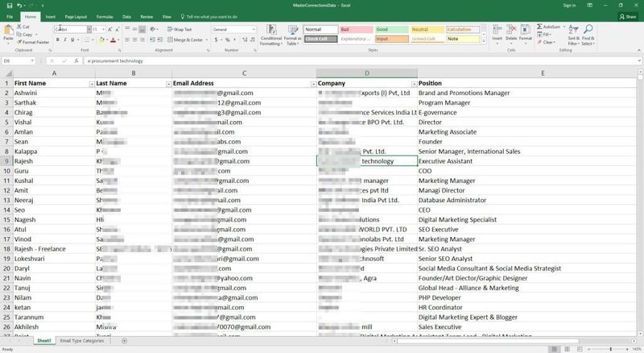Expand the Company column filter dropdown

pyautogui.click(x=414, y=84)
